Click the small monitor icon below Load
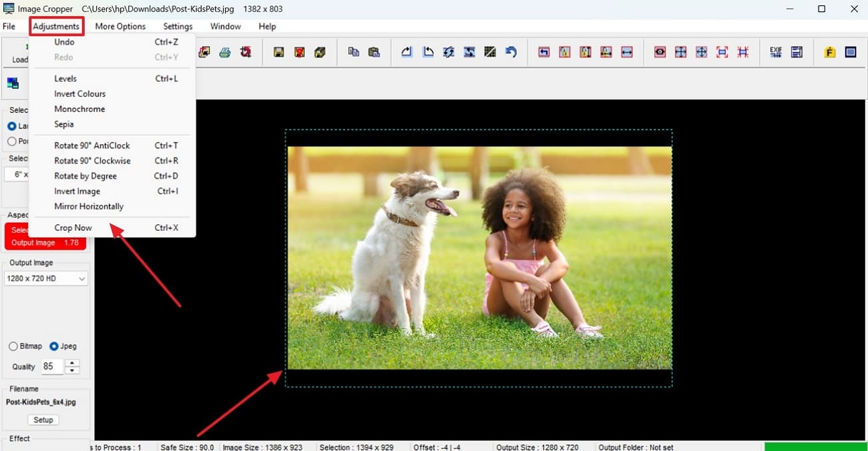Screen dimensions: 868x451 click(x=13, y=83)
